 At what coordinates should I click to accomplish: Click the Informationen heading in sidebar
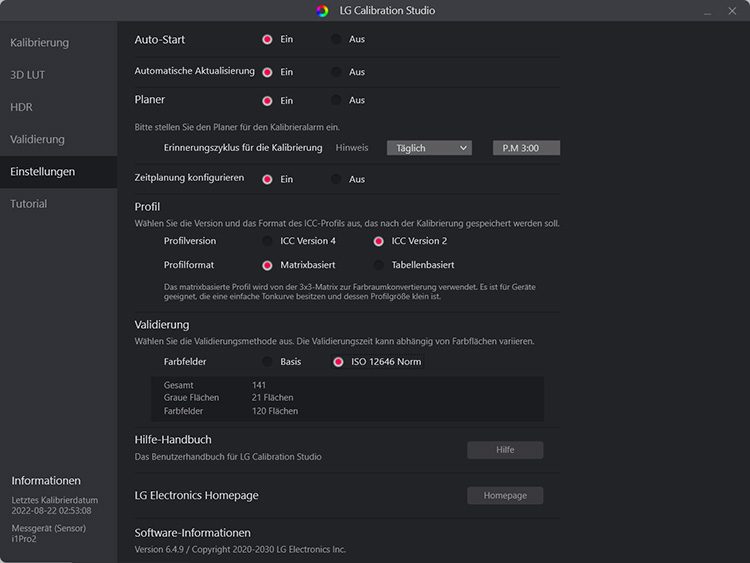[46, 481]
